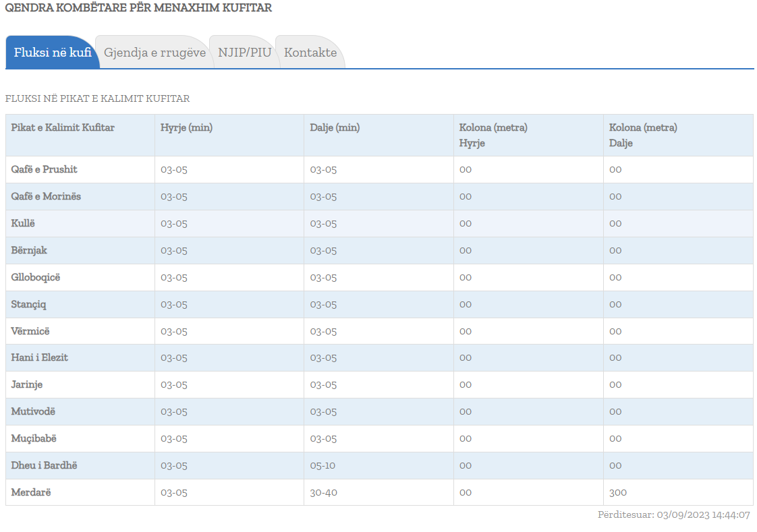Click Dheu i Bardhë exit time 05-10

323,465
